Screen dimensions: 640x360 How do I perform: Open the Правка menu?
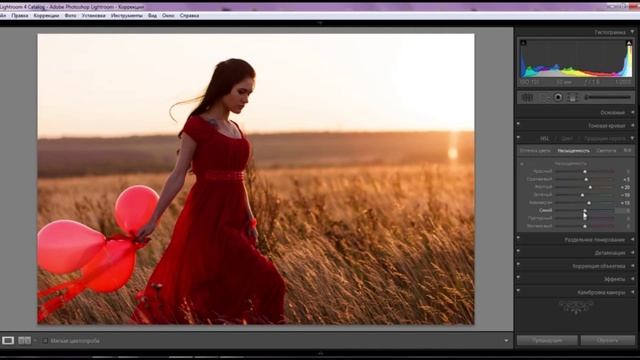coord(20,16)
